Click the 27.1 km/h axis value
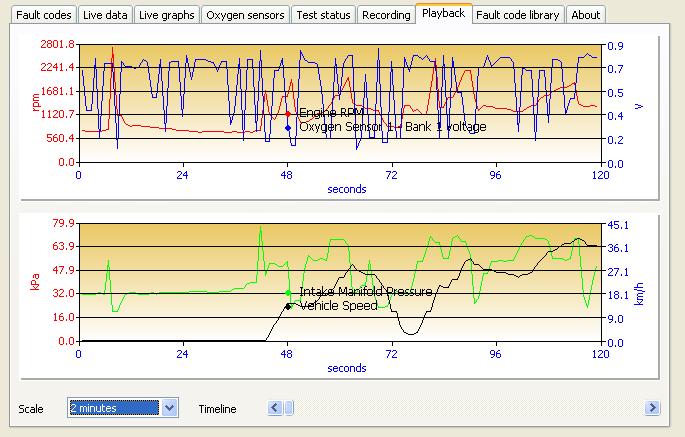Image resolution: width=685 pixels, height=437 pixels. coord(618,272)
